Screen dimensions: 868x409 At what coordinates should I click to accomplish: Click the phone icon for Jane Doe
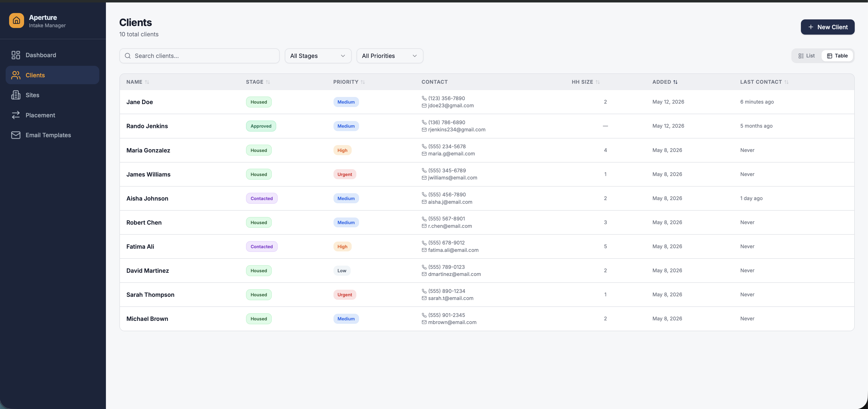click(x=424, y=98)
